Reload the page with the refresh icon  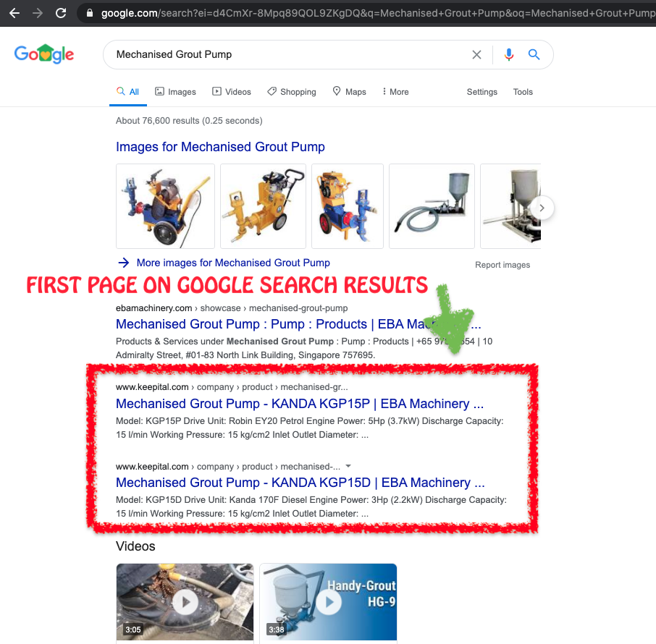click(61, 13)
